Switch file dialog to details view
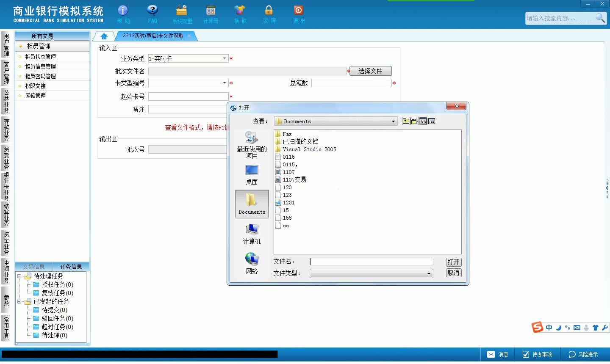610x364 pixels. pos(431,121)
